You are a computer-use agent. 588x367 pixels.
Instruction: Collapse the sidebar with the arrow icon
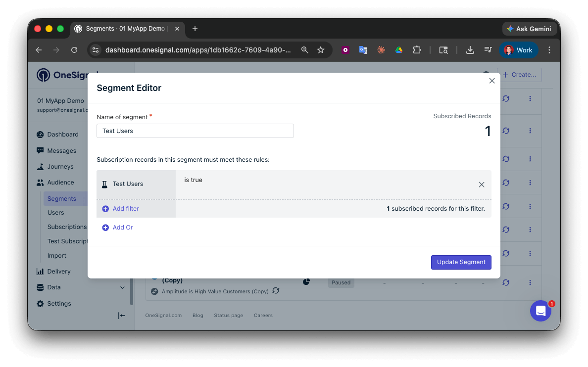[121, 316]
